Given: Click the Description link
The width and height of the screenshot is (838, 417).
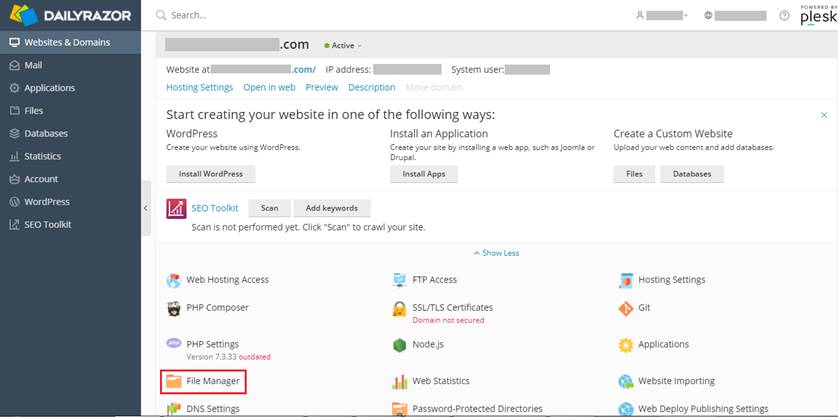Looking at the screenshot, I should tap(372, 87).
